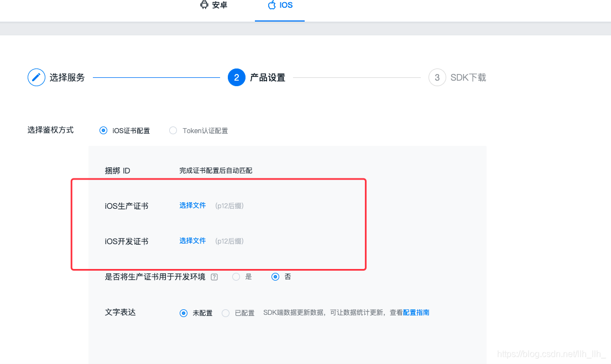Click the iOS生产证书 label
Viewport: 611px width, 364px height.
[x=127, y=206]
